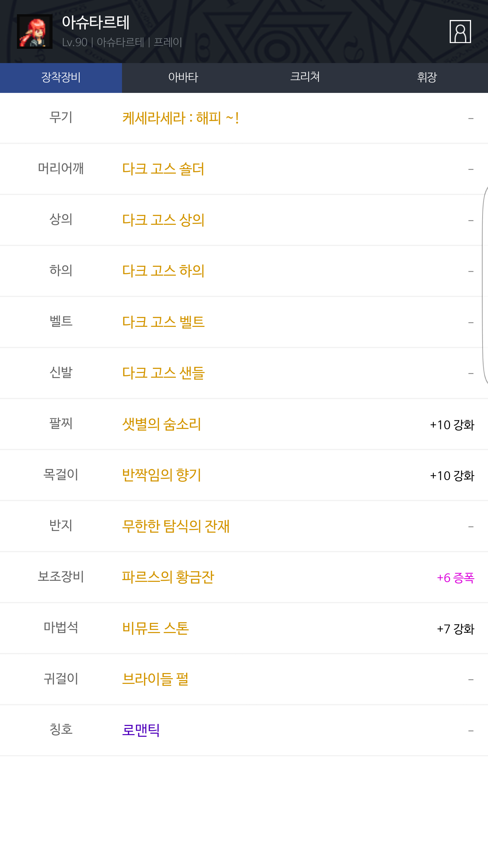Screen dimensions: 488x868
Task: Select the 휘장 tab
Action: tap(427, 78)
